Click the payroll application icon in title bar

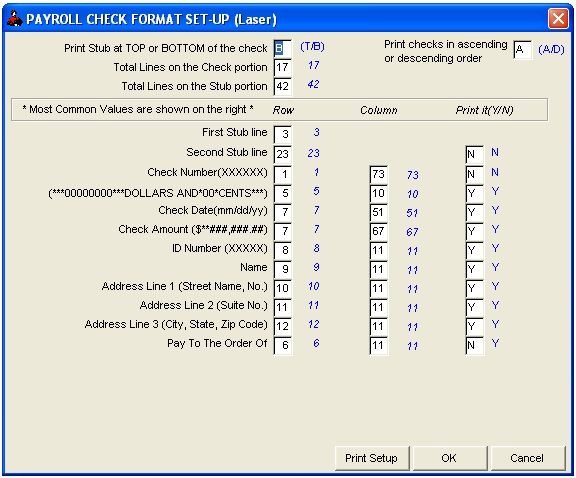click(15, 18)
